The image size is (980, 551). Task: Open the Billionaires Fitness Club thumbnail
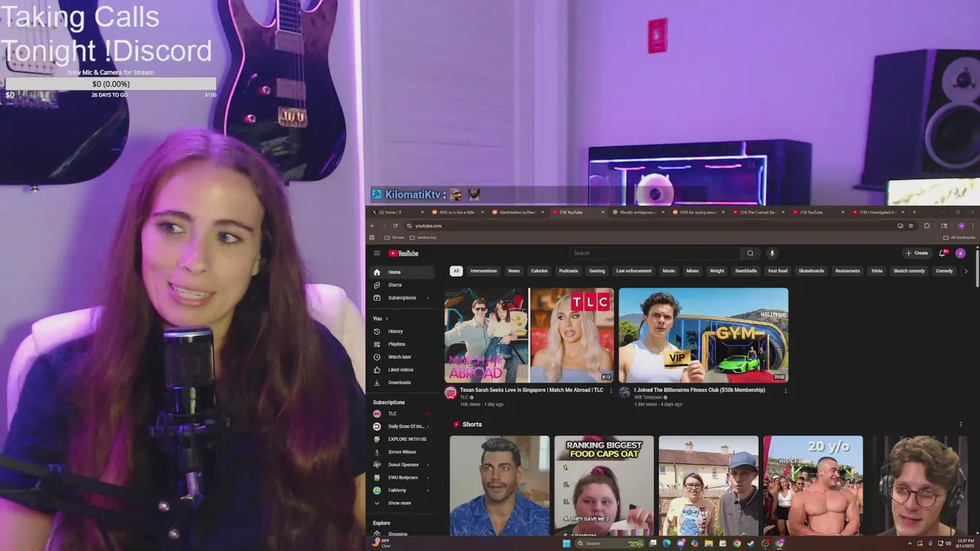tap(704, 335)
